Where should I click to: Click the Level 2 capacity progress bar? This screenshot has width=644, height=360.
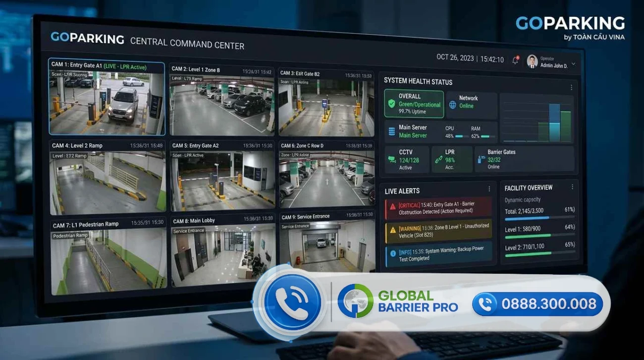(x=539, y=253)
